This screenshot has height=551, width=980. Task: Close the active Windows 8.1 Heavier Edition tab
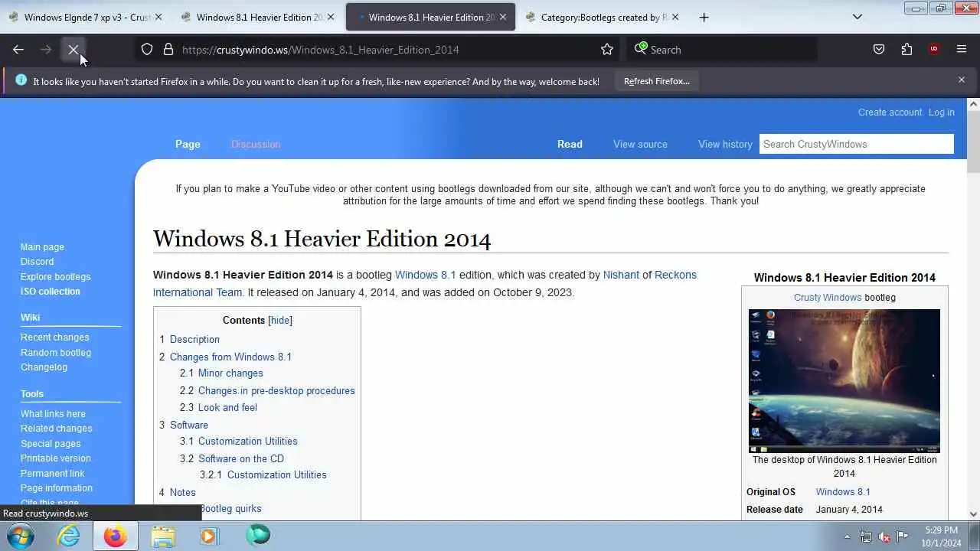click(503, 17)
